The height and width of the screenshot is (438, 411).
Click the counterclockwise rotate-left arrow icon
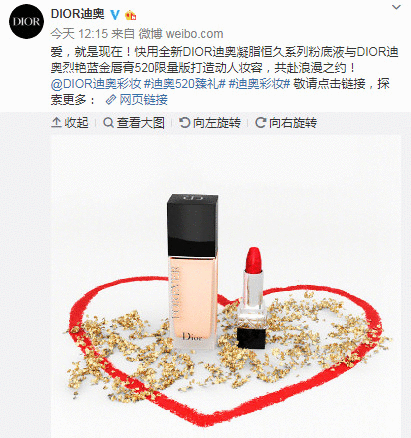(x=184, y=123)
